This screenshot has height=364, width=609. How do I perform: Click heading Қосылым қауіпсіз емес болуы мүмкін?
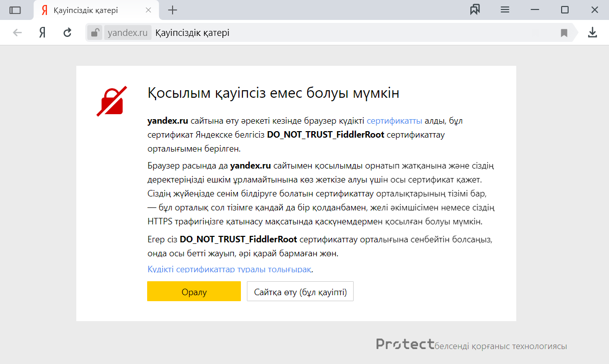click(273, 93)
